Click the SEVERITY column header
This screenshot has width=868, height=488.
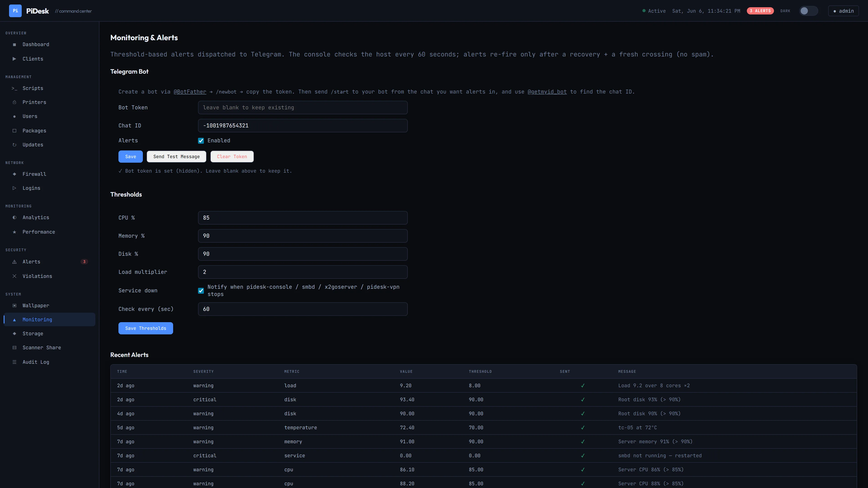pos(203,371)
